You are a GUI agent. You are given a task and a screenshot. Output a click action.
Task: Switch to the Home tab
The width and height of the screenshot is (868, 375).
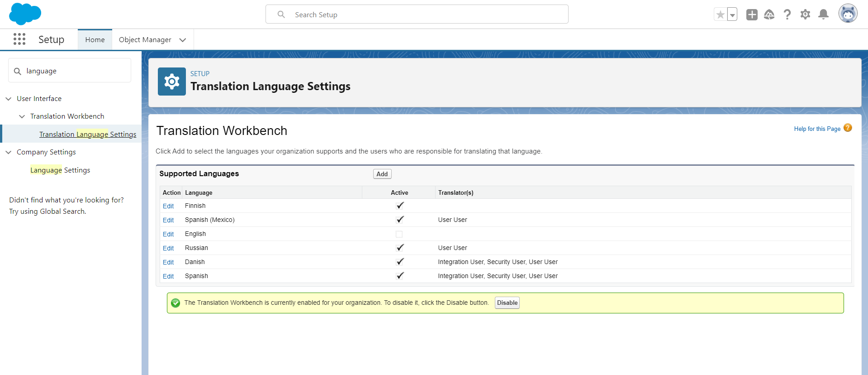coord(95,40)
